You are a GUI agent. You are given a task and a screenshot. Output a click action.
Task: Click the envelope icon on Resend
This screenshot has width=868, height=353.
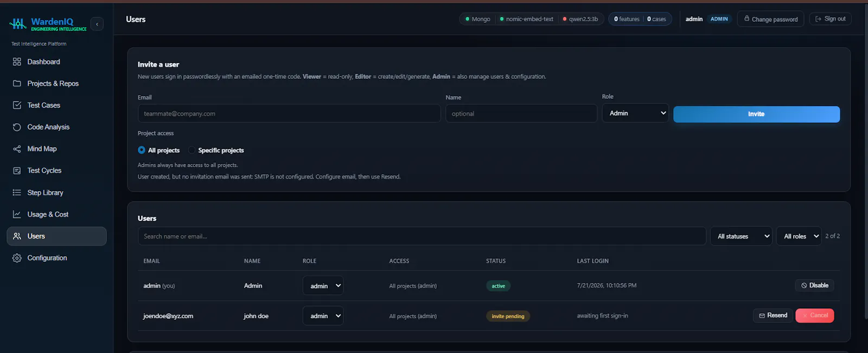point(762,316)
